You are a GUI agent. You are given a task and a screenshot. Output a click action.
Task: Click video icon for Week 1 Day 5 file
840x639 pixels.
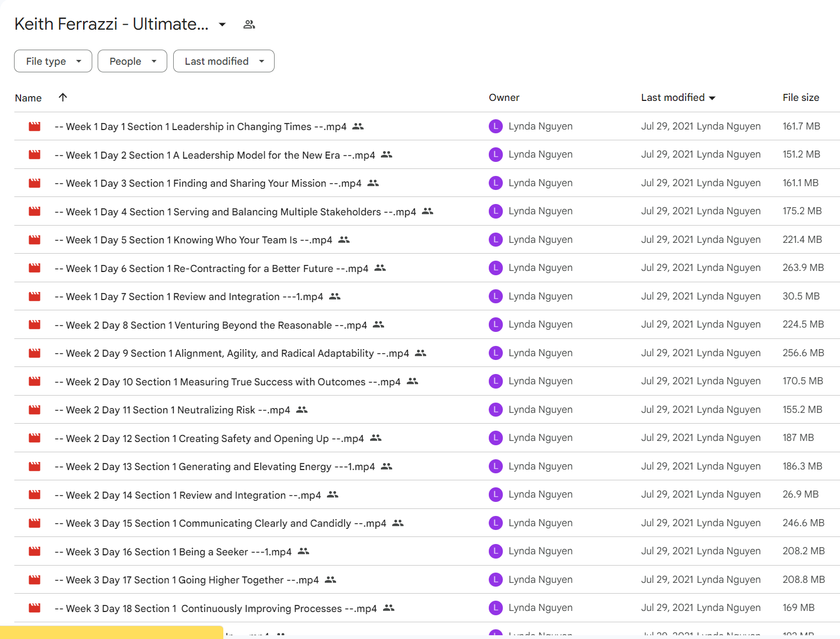(x=35, y=240)
